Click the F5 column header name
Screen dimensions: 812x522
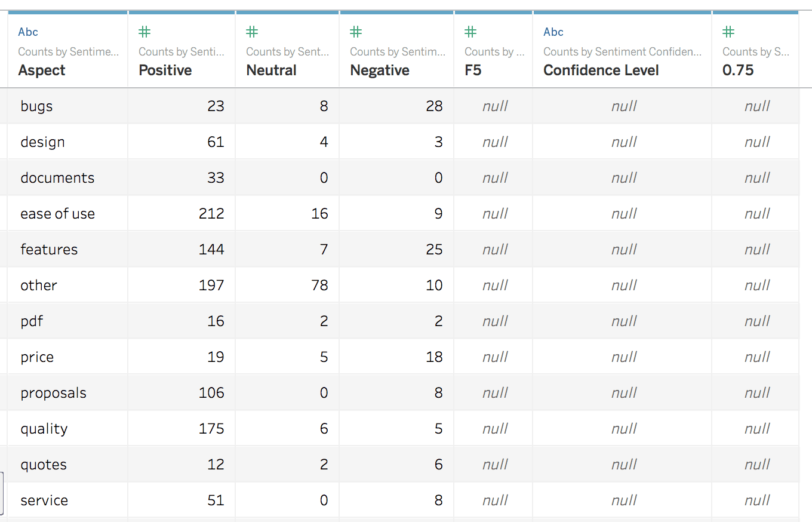(x=473, y=70)
